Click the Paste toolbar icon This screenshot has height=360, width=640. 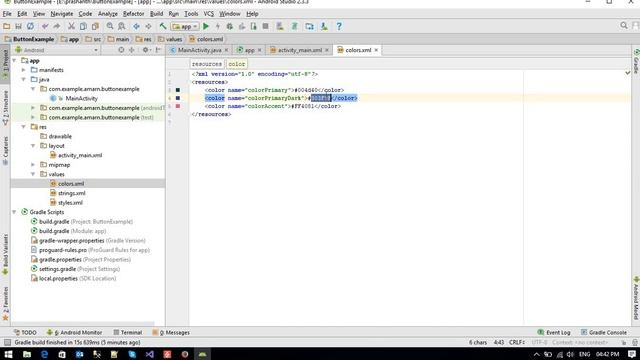[96, 27]
